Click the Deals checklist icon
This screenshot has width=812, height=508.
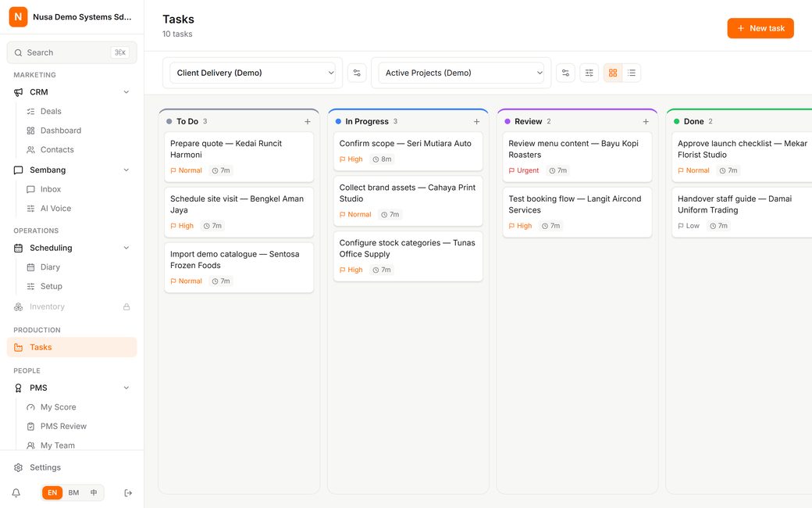(30, 112)
